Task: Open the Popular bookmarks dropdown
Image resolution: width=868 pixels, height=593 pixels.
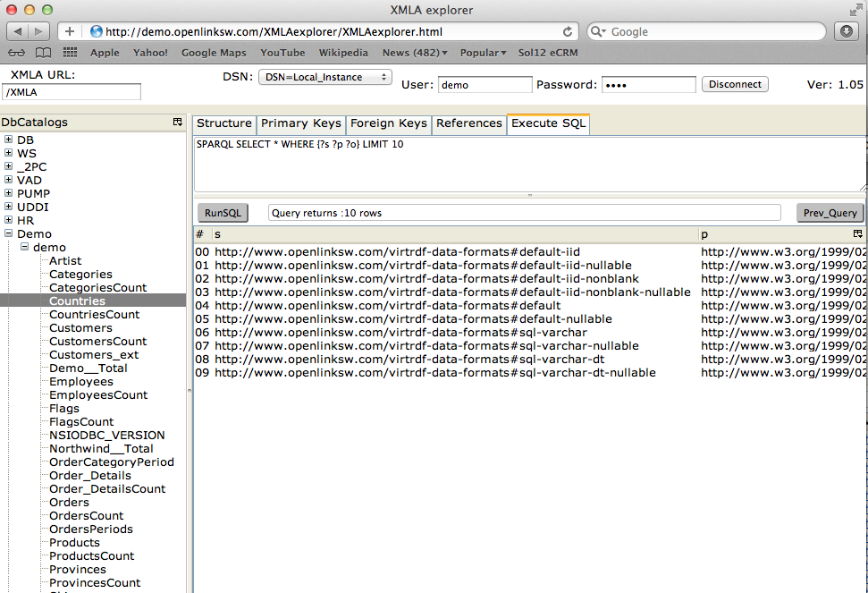Action: point(483,53)
